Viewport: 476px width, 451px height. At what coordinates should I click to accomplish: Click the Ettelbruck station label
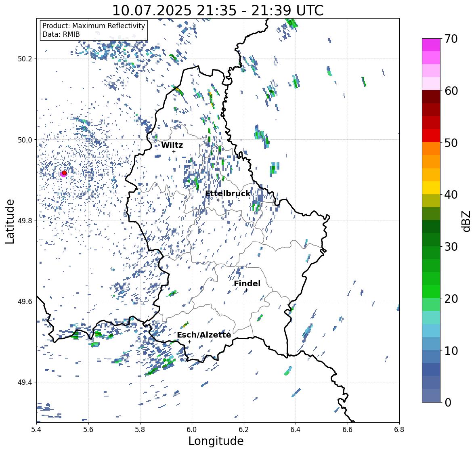click(228, 194)
